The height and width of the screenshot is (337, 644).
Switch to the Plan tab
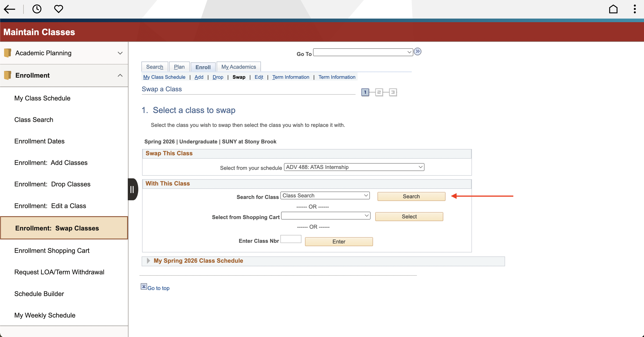click(x=179, y=67)
